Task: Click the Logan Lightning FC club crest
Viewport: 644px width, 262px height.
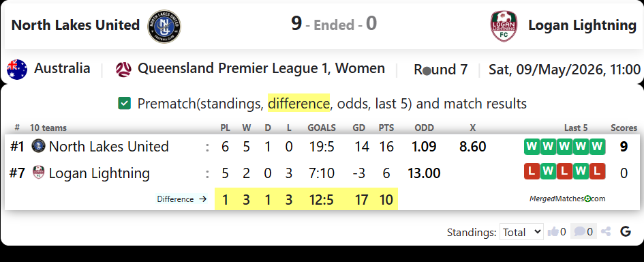Action: click(504, 27)
